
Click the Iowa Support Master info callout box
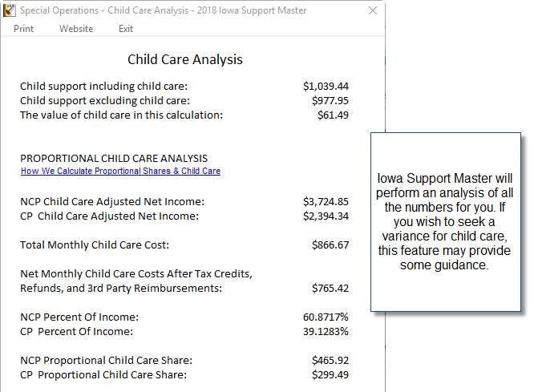[446, 222]
